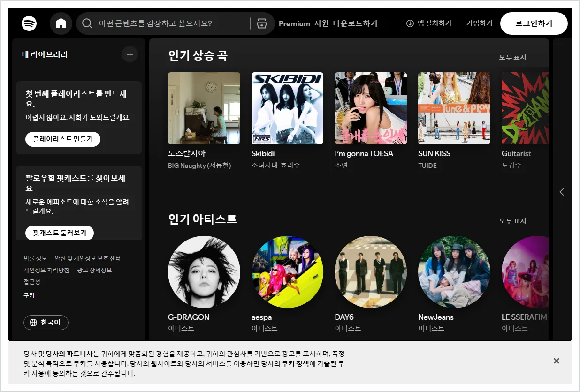Image resolution: width=580 pixels, height=392 pixels.
Task: Open the 쿠키 link in sidebar
Action: pyautogui.click(x=29, y=295)
